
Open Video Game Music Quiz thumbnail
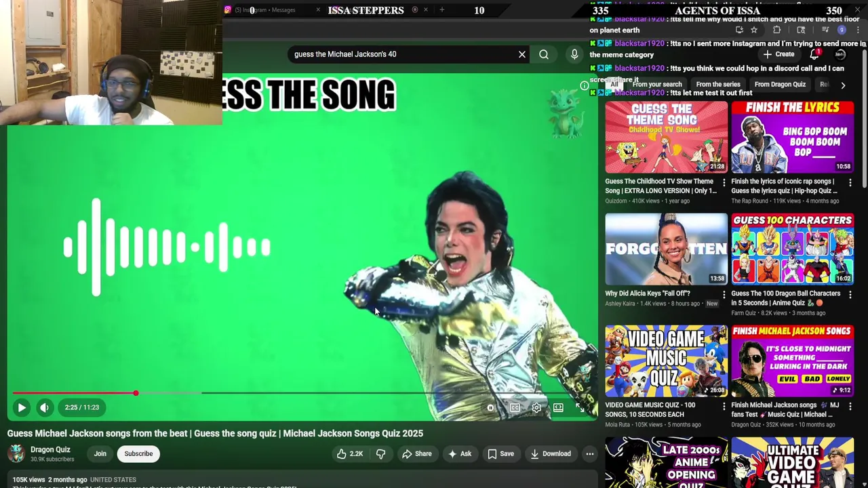(x=666, y=361)
